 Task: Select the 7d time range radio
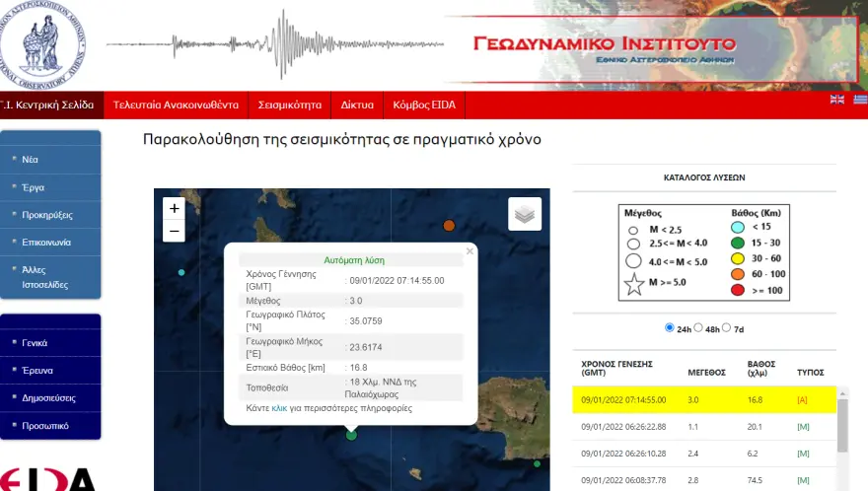pyautogui.click(x=727, y=327)
